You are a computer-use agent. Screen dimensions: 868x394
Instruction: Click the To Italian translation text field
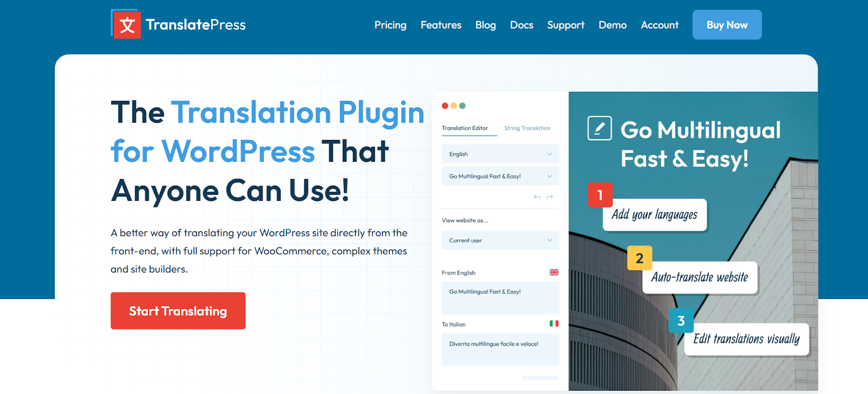(500, 349)
